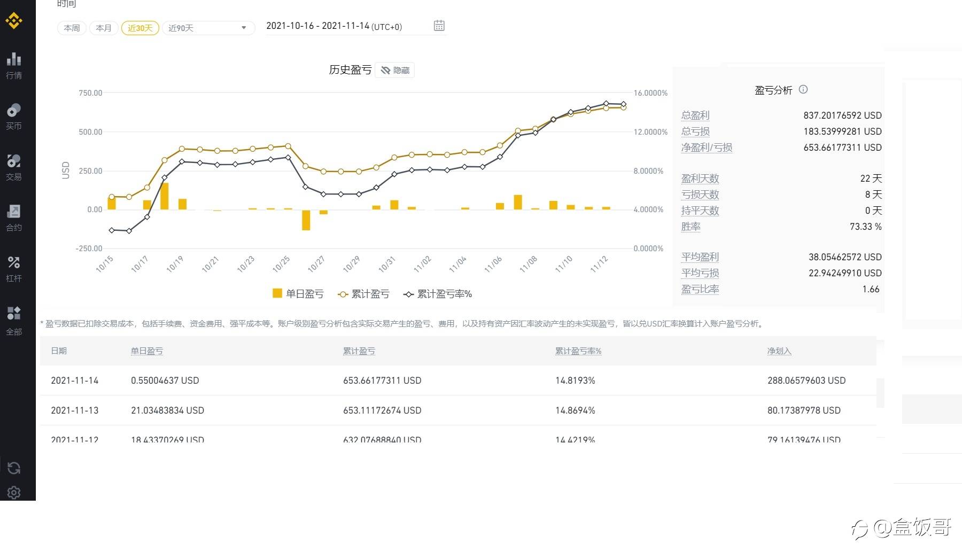Screen dimensions: 962x560
Task: Select the 本月 time range tab
Action: pos(104,28)
